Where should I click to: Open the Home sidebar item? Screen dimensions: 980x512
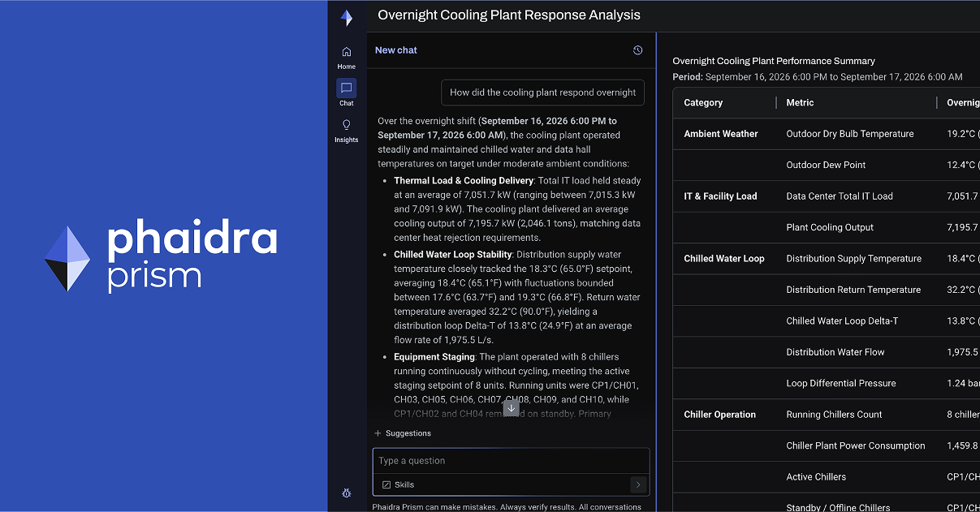pos(347,57)
